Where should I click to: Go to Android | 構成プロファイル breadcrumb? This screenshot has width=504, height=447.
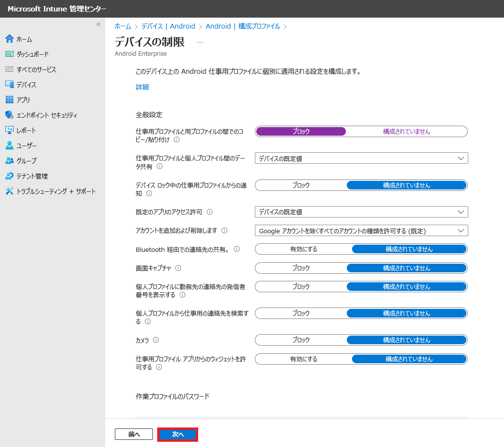[x=242, y=26]
